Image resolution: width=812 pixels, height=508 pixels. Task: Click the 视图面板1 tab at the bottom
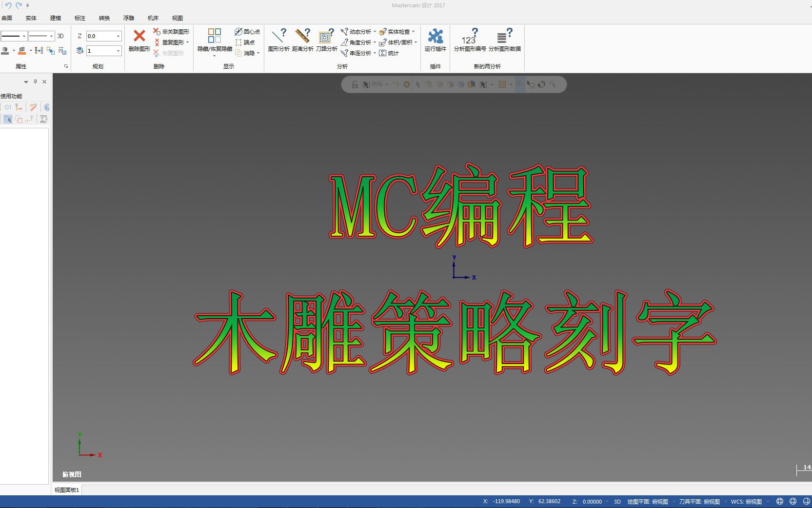point(66,489)
